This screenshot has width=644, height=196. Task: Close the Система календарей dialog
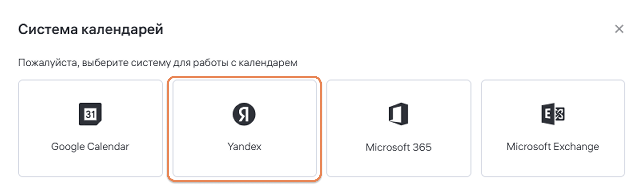pyautogui.click(x=619, y=29)
